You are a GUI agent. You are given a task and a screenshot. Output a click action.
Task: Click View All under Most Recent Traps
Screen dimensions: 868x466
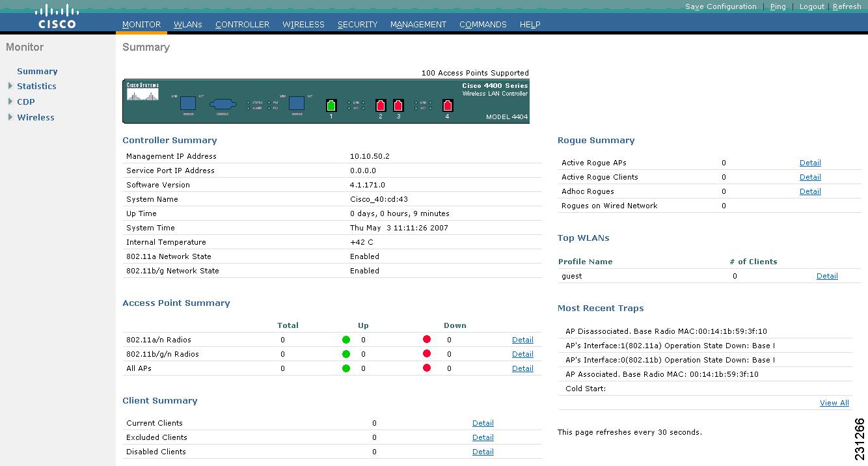point(834,403)
